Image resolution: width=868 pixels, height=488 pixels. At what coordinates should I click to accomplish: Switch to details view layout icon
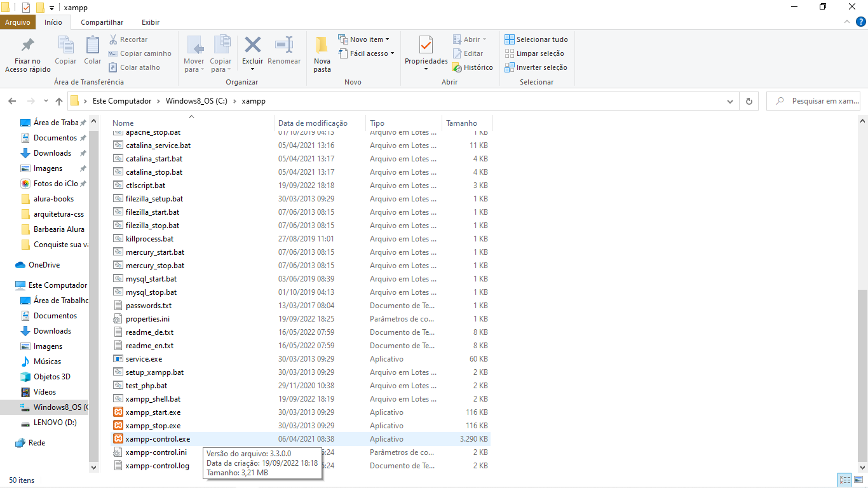pos(844,480)
